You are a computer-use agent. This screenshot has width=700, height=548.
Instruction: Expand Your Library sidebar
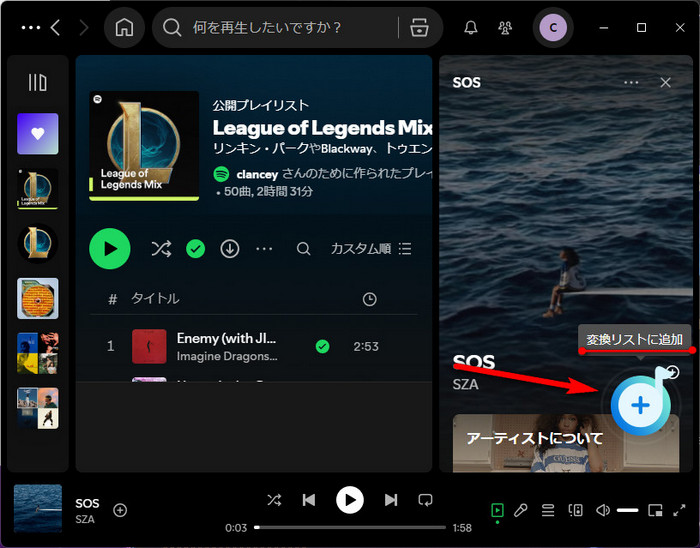coord(38,83)
